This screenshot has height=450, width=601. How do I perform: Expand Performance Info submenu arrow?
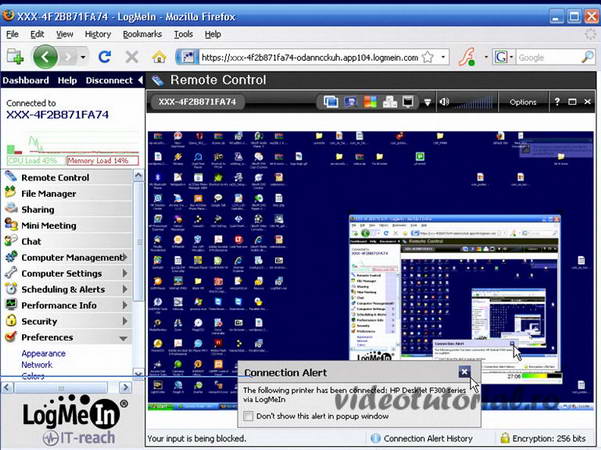tap(125, 305)
